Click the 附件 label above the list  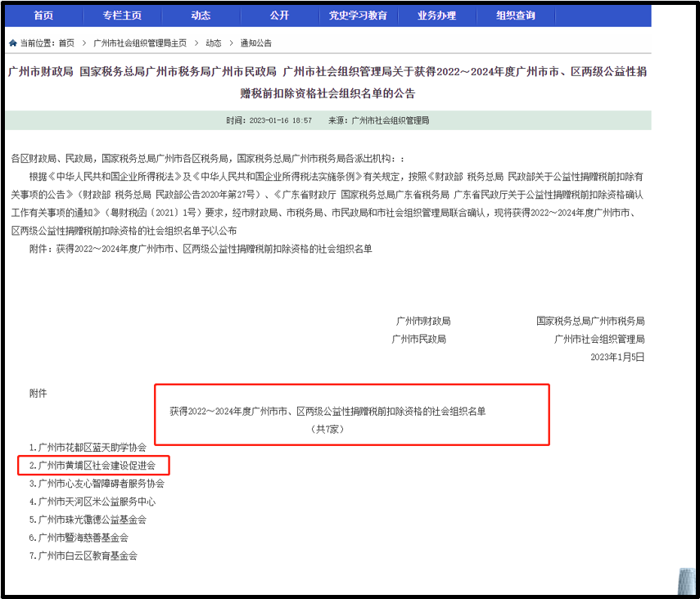(38, 394)
